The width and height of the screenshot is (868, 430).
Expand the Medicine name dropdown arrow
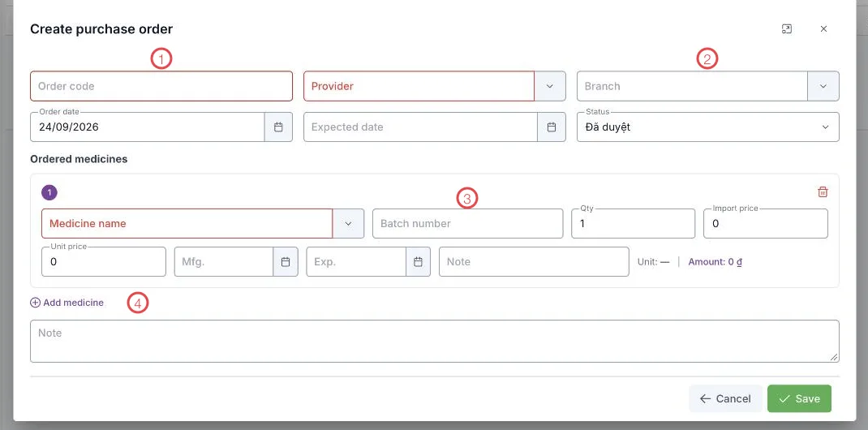pos(348,224)
